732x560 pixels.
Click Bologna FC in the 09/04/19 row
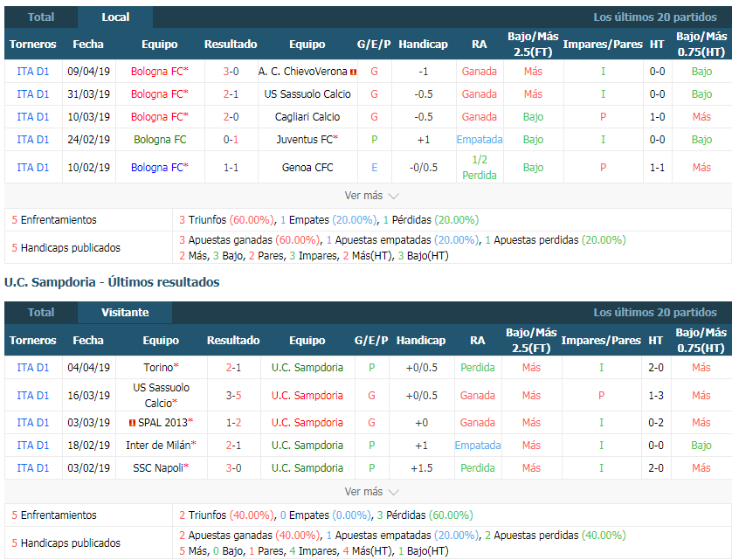click(x=157, y=72)
